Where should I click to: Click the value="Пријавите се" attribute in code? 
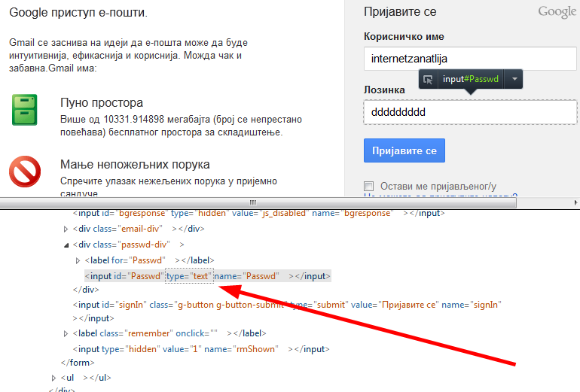click(395, 305)
